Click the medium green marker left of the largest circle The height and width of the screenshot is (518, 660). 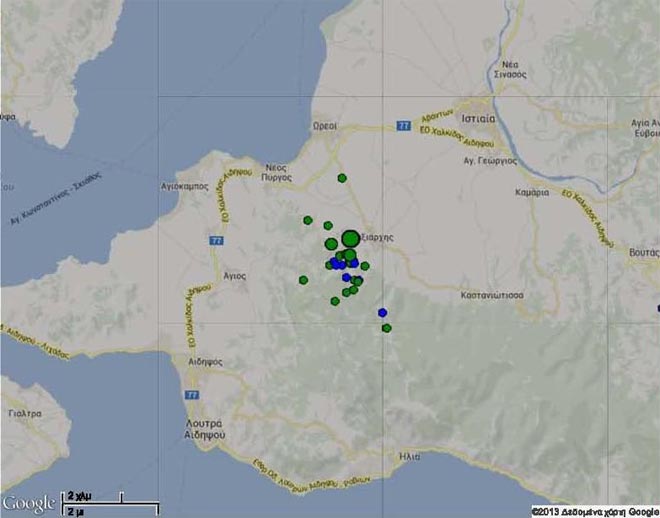[331, 243]
